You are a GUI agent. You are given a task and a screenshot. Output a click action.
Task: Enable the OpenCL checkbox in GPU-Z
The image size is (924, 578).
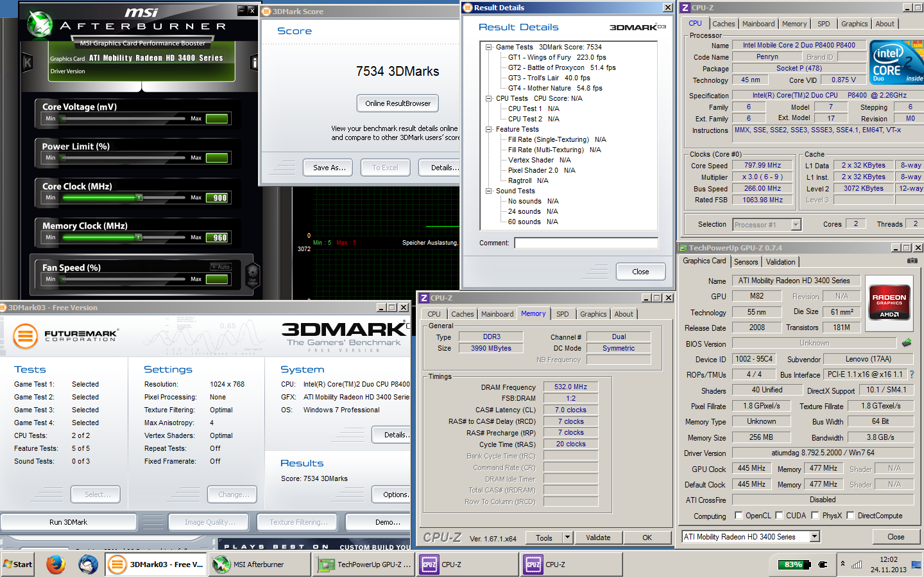739,515
